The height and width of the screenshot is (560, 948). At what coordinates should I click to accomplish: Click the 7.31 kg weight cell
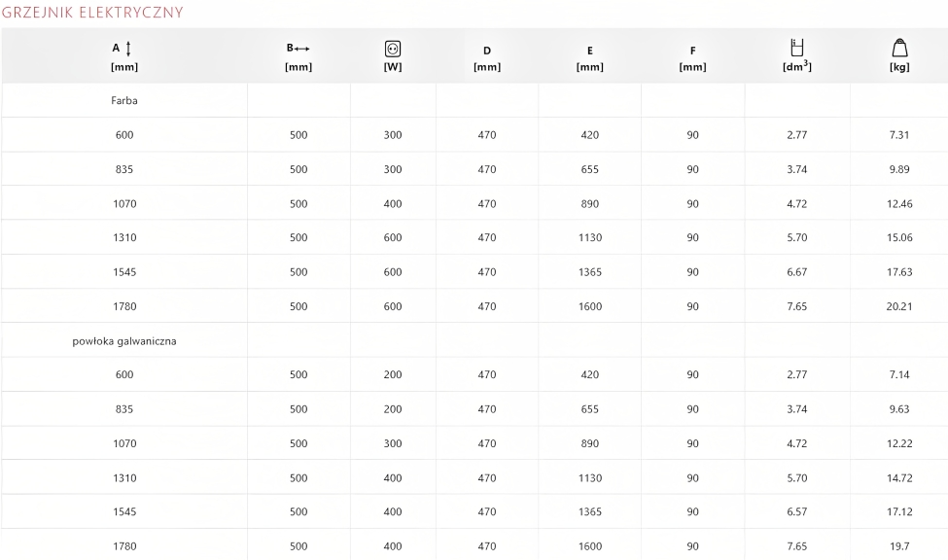pos(899,135)
